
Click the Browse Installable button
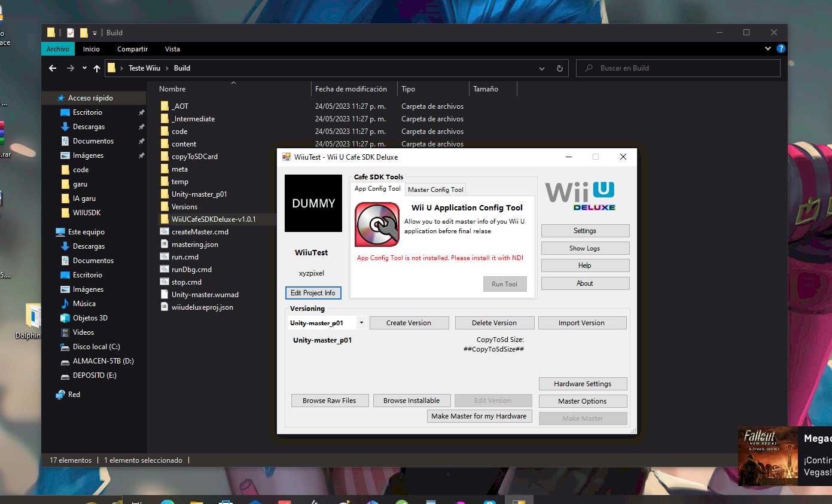pos(412,401)
